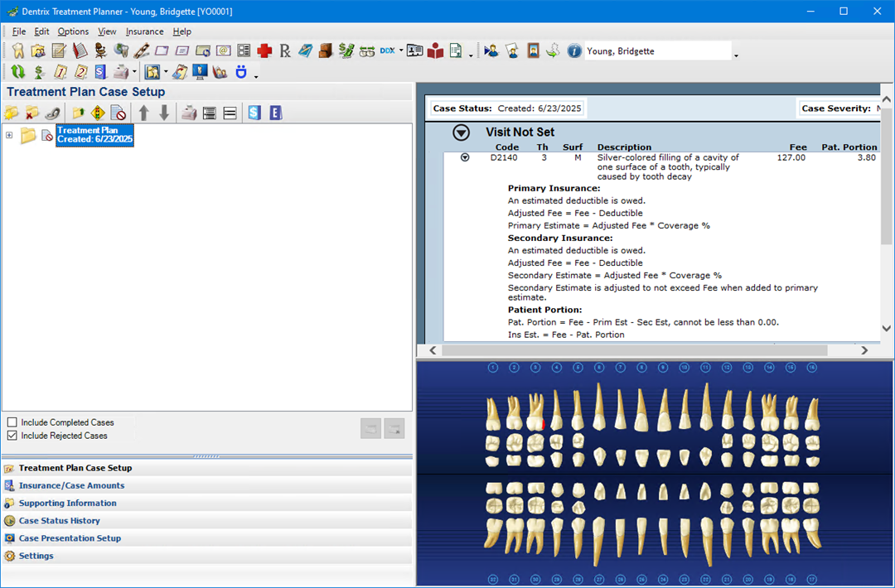Open the Options menu
The width and height of the screenshot is (895, 588).
[73, 31]
